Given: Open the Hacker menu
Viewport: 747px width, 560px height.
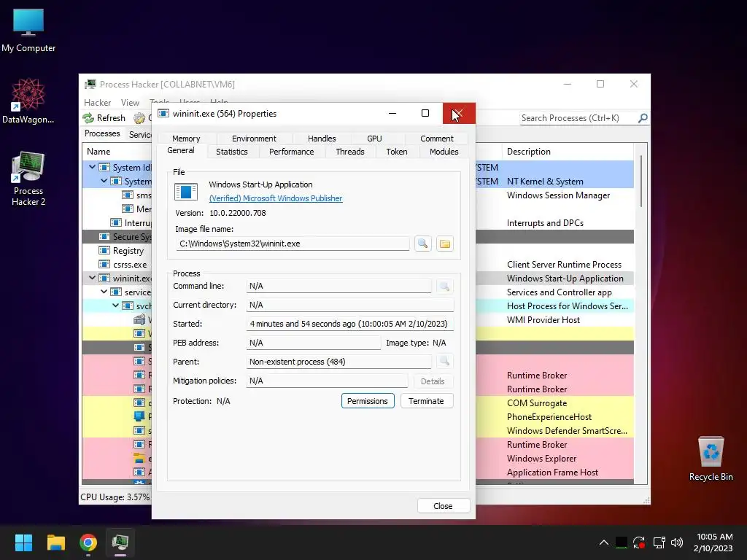Looking at the screenshot, I should tap(97, 103).
